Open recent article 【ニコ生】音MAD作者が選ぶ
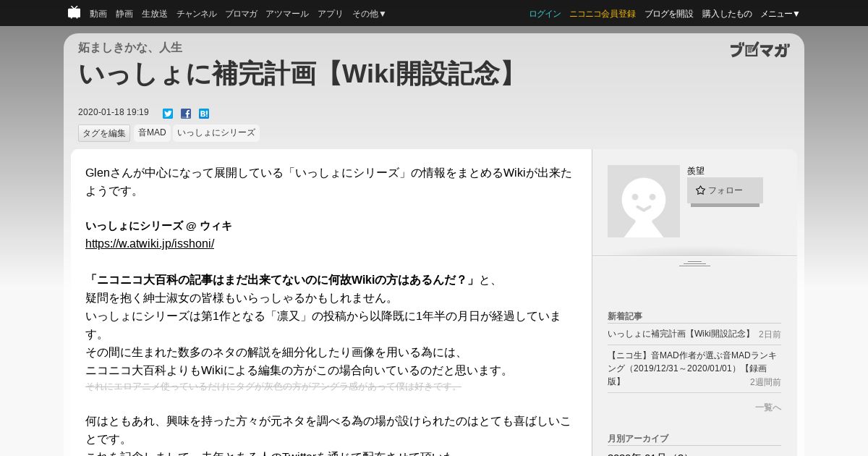This screenshot has width=868, height=456. point(692,368)
